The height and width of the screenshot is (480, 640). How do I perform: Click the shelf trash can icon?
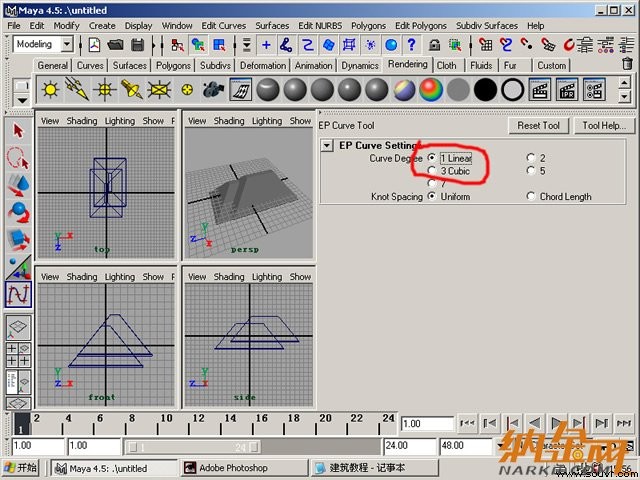click(x=627, y=64)
